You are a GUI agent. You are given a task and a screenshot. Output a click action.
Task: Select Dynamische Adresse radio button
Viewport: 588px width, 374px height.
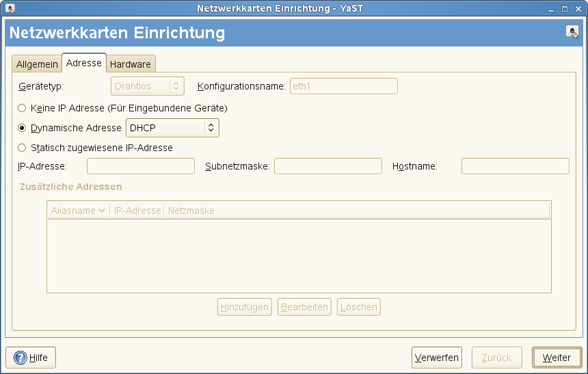(22, 128)
